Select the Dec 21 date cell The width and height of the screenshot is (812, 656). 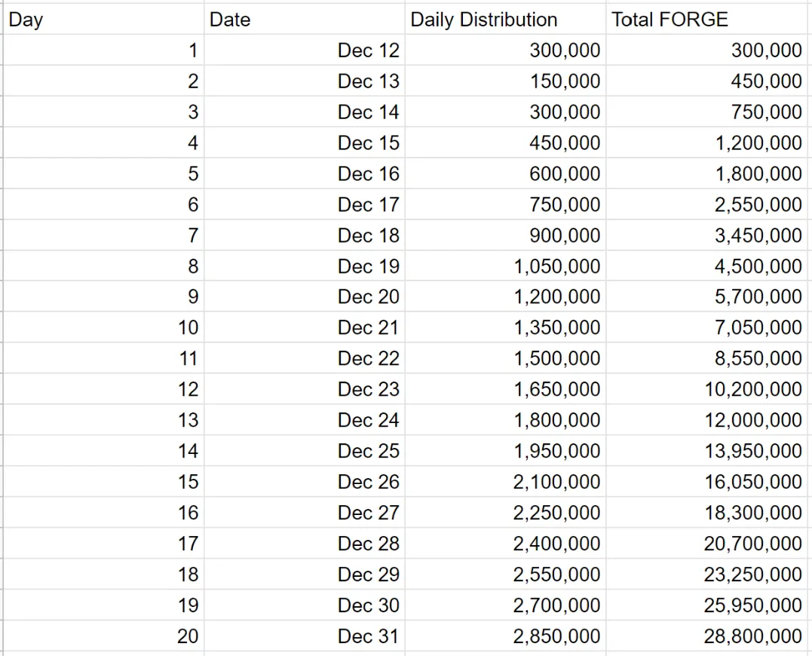click(305, 327)
